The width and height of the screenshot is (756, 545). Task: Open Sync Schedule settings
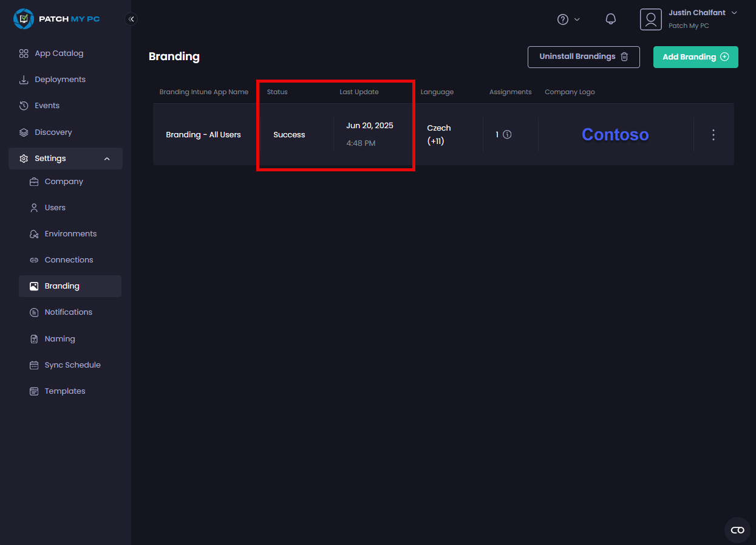(72, 365)
